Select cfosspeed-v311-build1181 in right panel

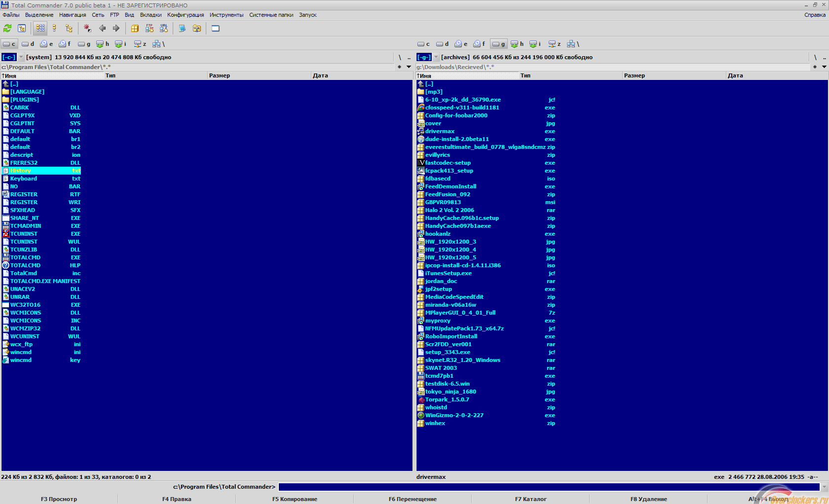coord(486,108)
